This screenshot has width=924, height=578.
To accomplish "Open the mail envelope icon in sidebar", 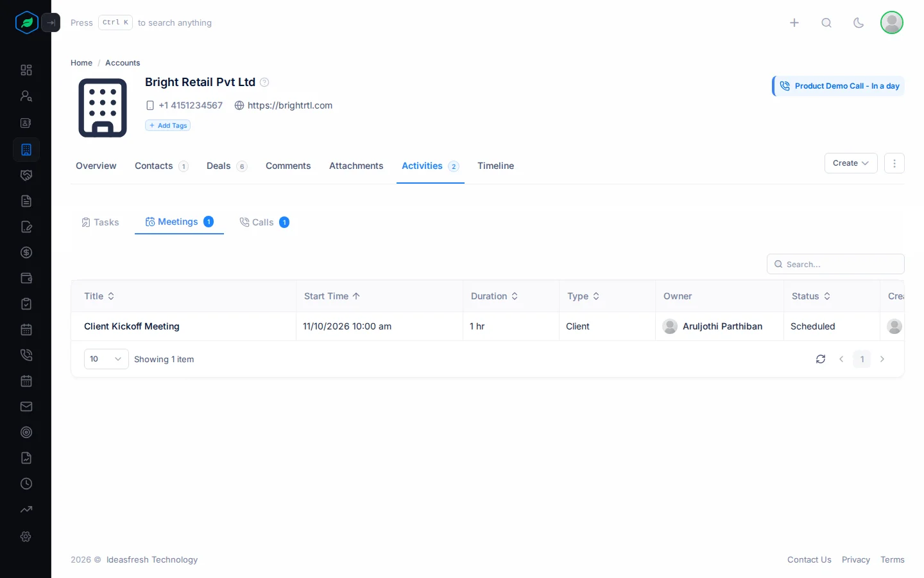I will coord(26,407).
